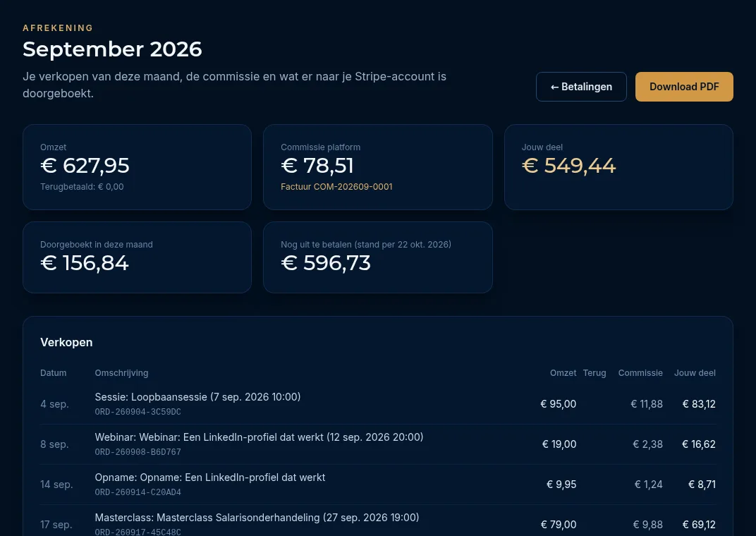756x536 pixels.
Task: Click the Jouw deel column header
Action: coord(695,373)
